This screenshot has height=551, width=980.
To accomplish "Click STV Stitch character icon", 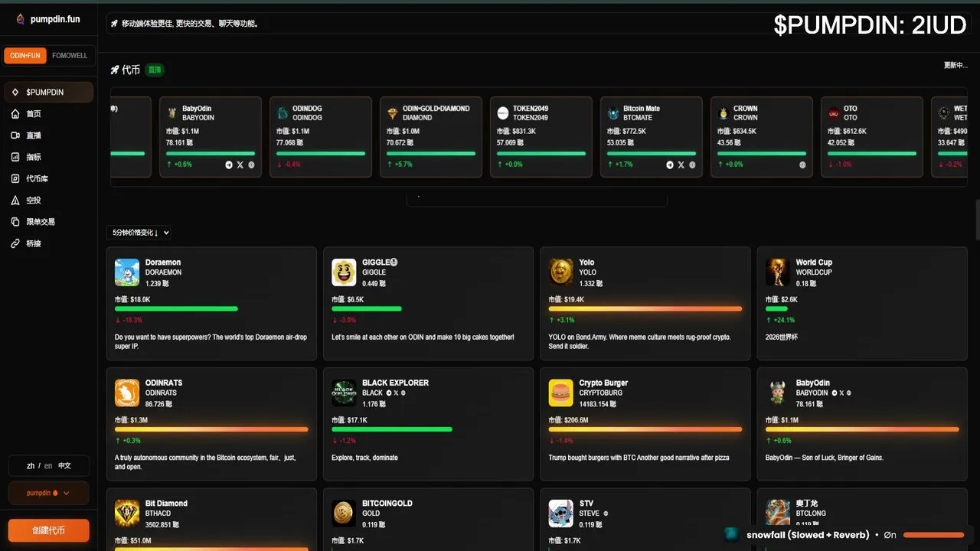I will (561, 514).
